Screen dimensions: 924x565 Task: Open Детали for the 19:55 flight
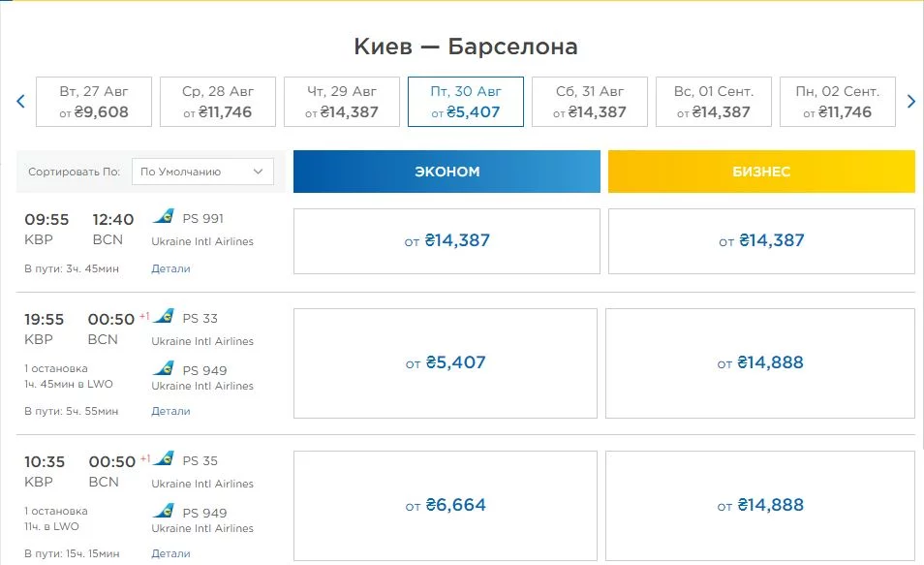pos(170,411)
